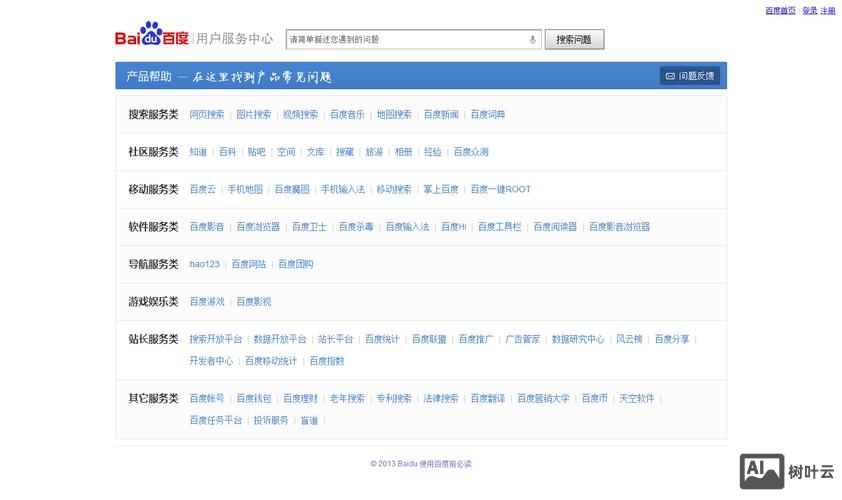Select 旅游 in community services

coord(374,152)
